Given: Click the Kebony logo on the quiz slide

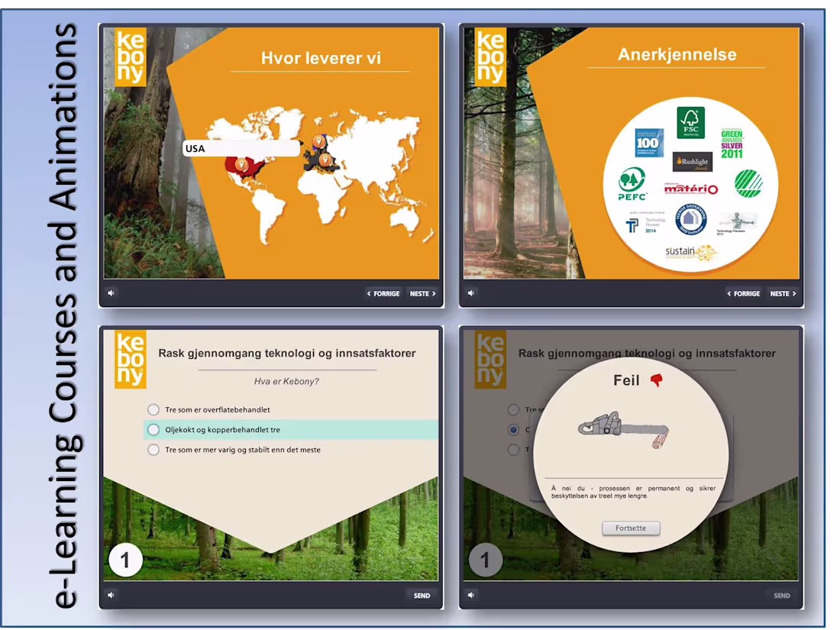Looking at the screenshot, I should [130, 359].
